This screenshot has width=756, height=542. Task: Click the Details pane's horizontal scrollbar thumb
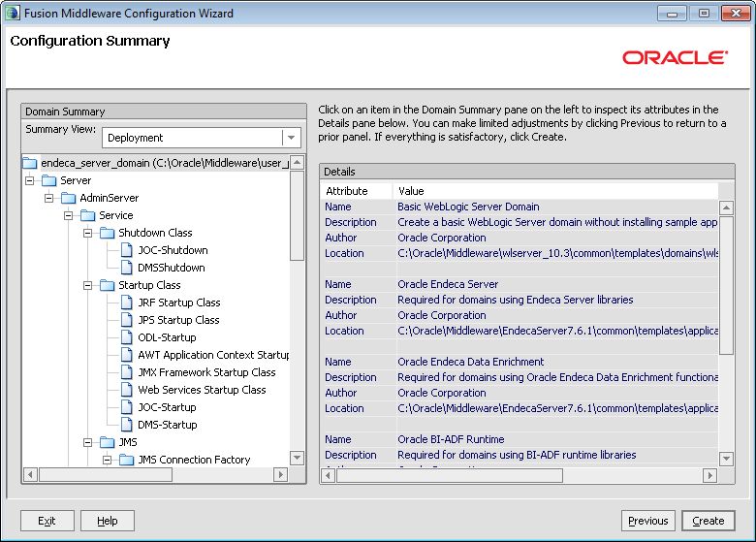point(450,476)
